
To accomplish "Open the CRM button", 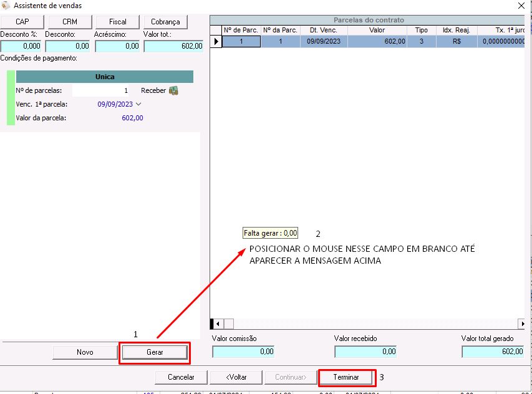I will [70, 22].
